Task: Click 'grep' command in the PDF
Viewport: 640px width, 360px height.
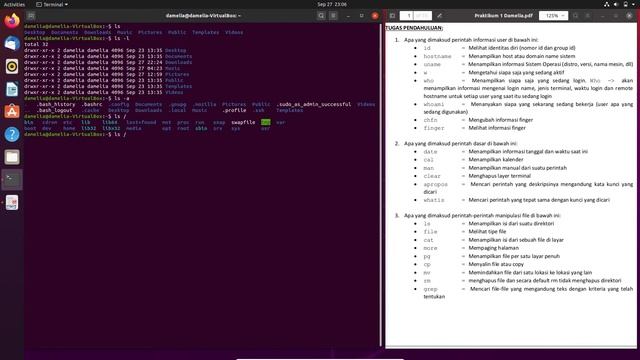Action: (x=430, y=289)
